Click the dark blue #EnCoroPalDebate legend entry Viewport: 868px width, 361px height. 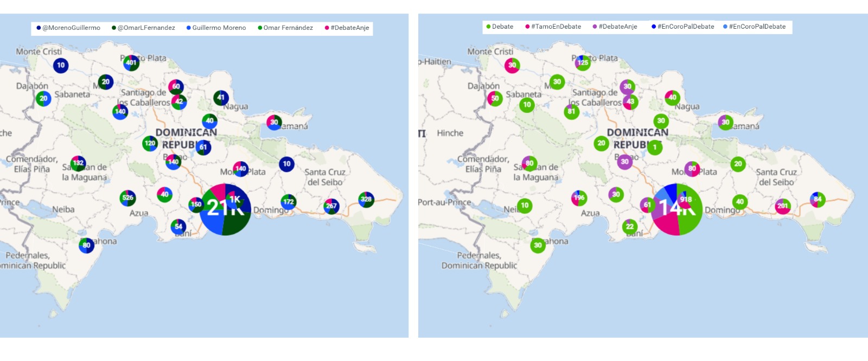[682, 27]
